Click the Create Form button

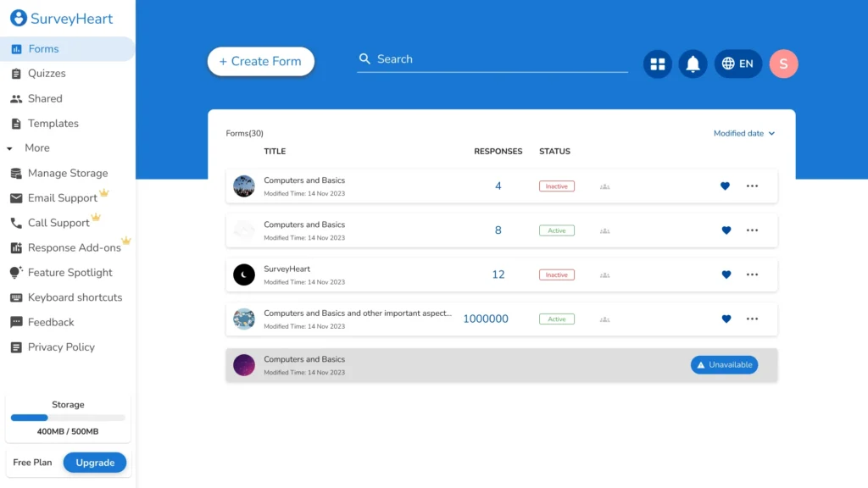tap(260, 61)
